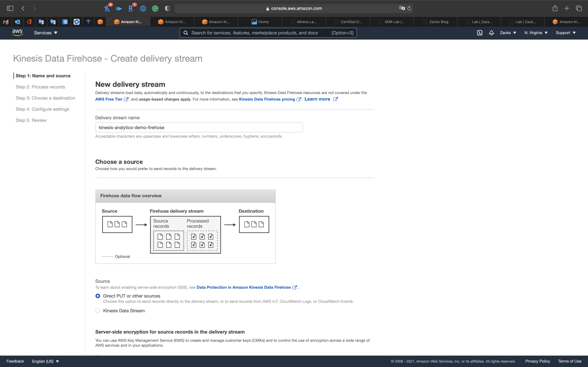The width and height of the screenshot is (588, 367).
Task: Click the translate page icon
Action: 402,8
